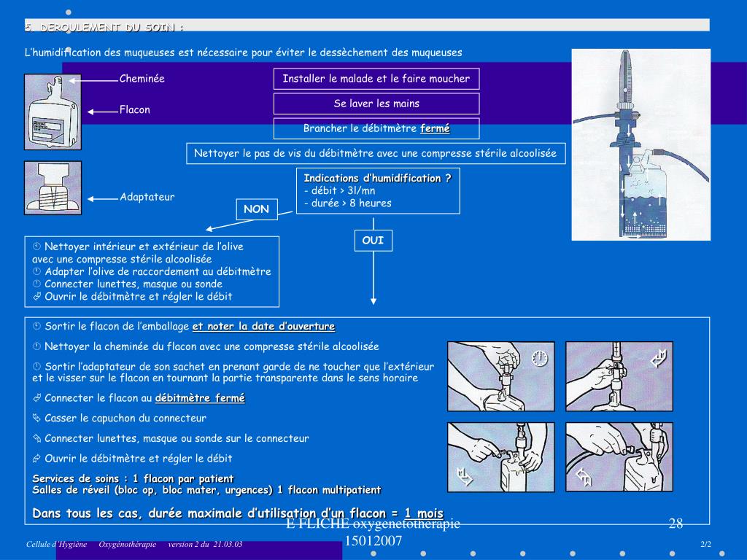Click the "Flacon" label
Viewport: 747px width, 560px height.
point(135,109)
